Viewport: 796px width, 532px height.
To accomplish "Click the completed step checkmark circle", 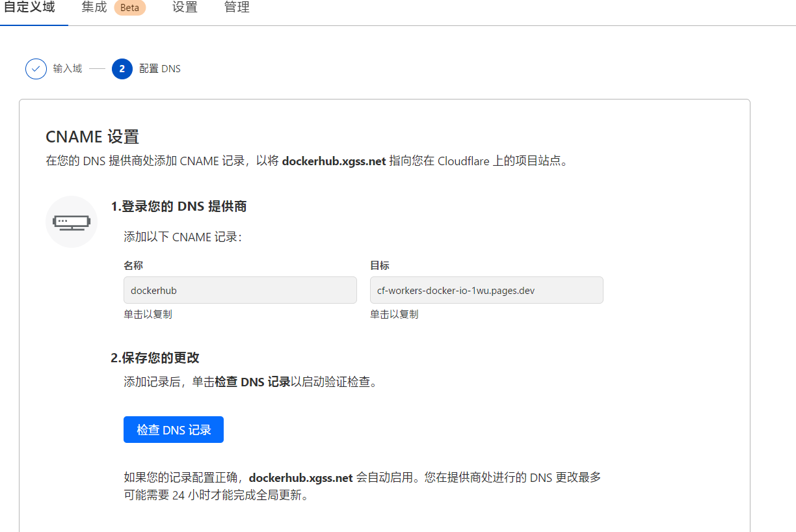I will click(36, 69).
